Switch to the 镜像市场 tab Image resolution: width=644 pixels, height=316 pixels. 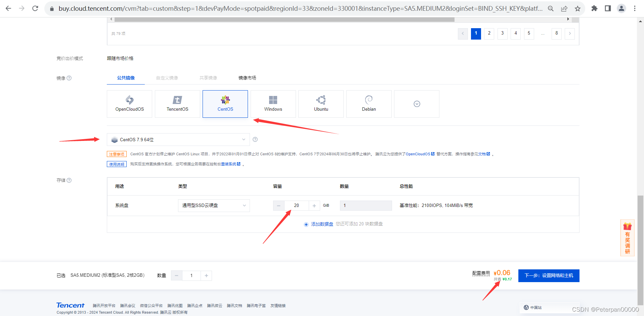247,78
